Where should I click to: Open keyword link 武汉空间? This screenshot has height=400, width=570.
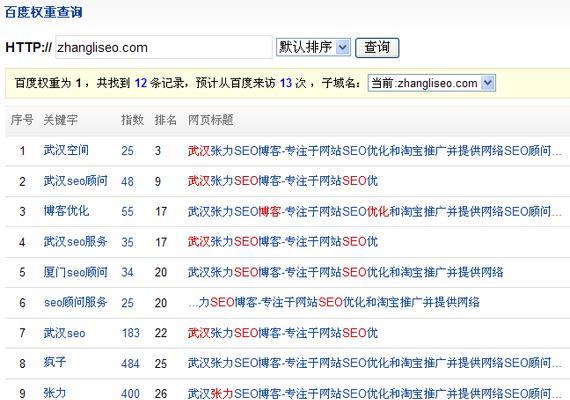(x=66, y=150)
